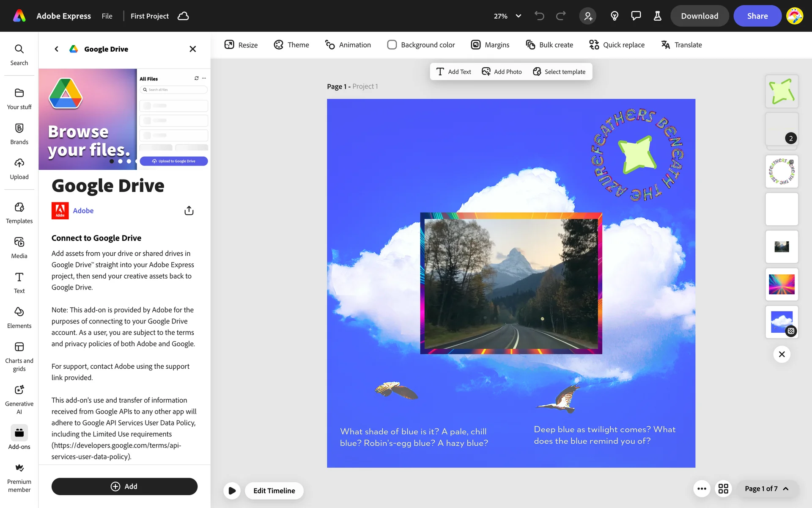
Task: Click the grid view pages icon
Action: pos(723,489)
